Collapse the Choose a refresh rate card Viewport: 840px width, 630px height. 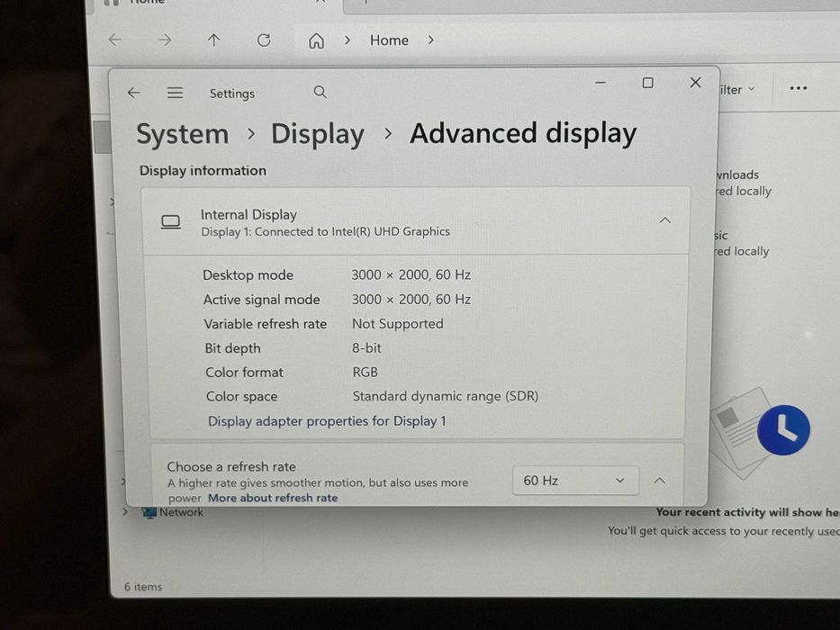(659, 481)
